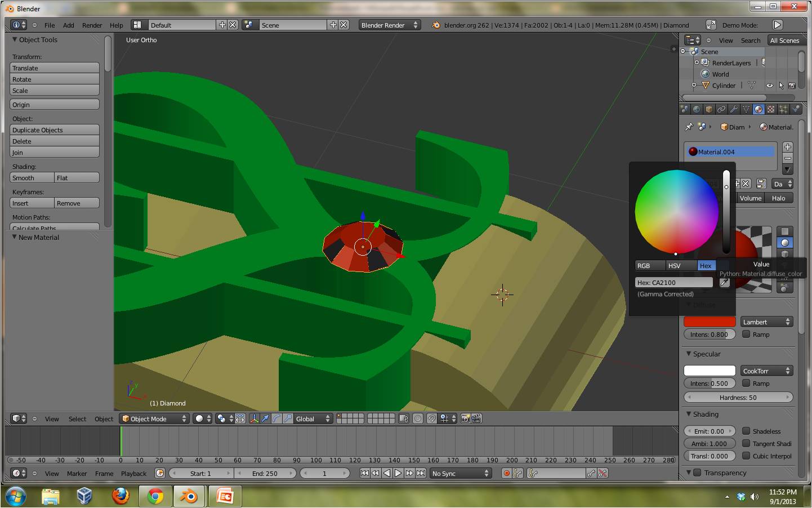Toggle fullscreen screen layout icon
This screenshot has width=812, height=508.
pos(711,25)
